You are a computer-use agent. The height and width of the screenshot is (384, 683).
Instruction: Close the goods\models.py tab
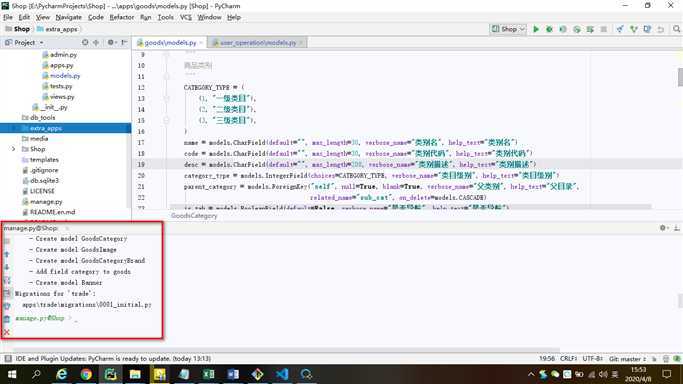point(201,42)
